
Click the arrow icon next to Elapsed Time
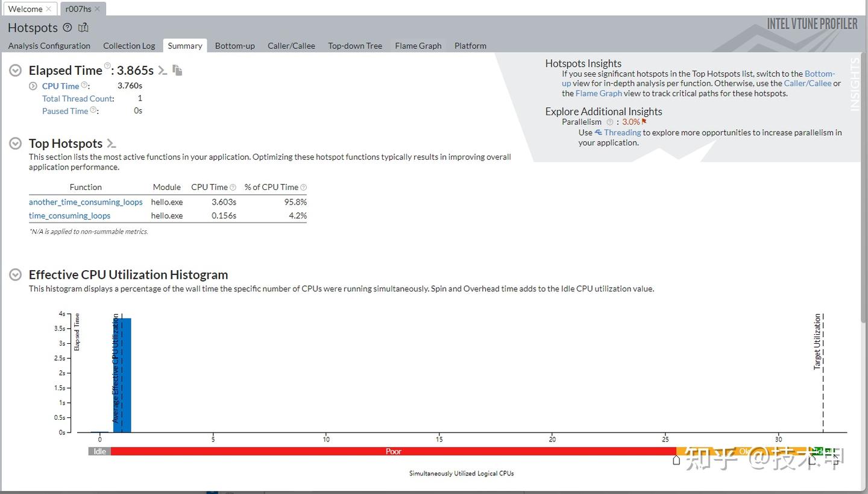point(162,71)
